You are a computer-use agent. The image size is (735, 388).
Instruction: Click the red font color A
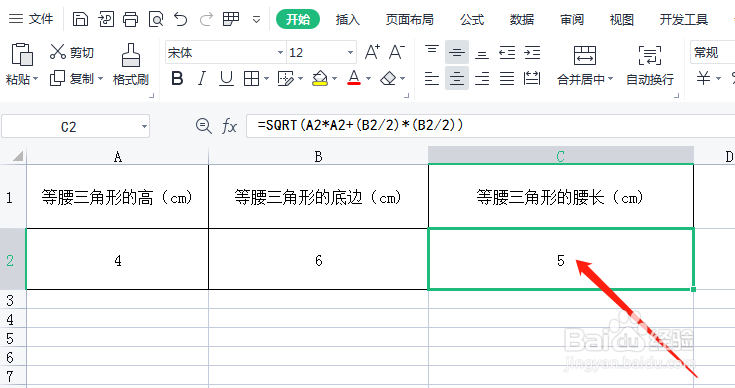pyautogui.click(x=354, y=78)
